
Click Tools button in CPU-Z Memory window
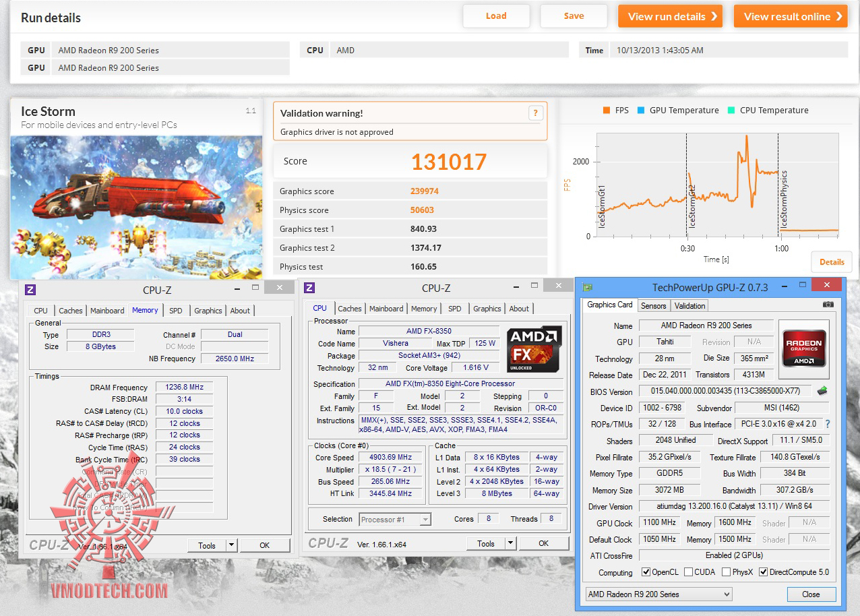click(x=207, y=545)
